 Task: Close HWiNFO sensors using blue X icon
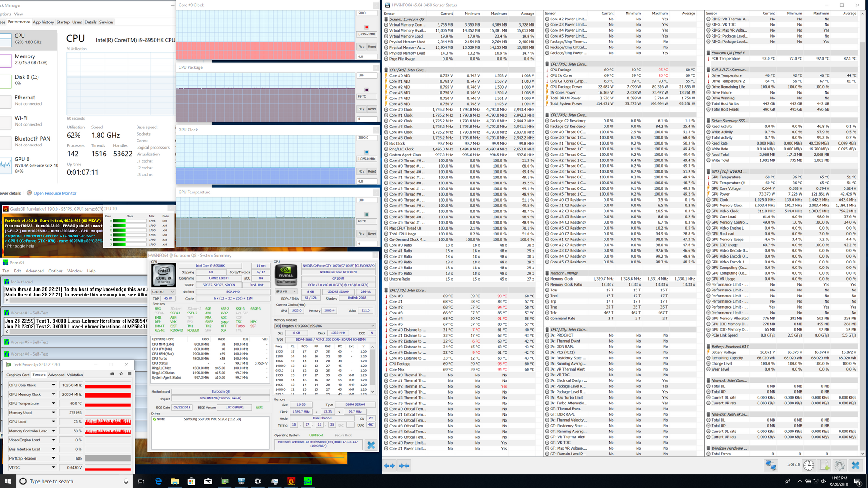[x=855, y=465]
